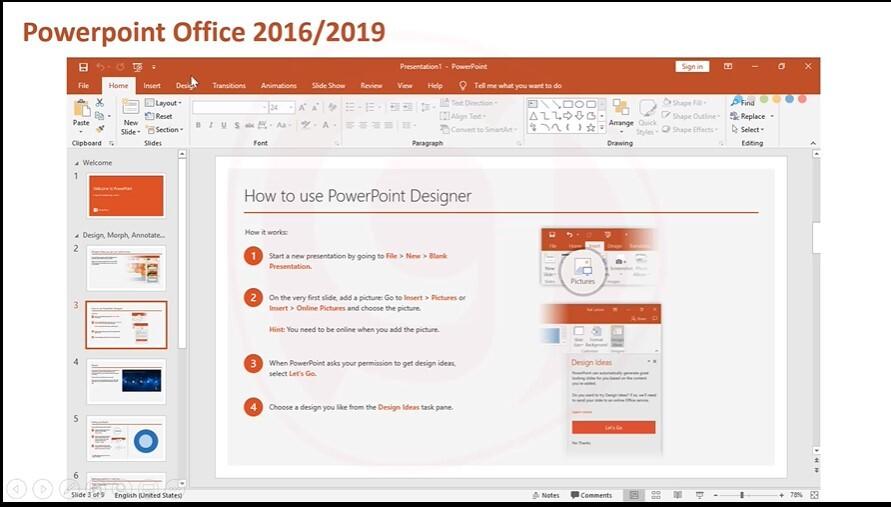Click the zoom slider handle
The height and width of the screenshot is (507, 891).
pyautogui.click(x=742, y=495)
